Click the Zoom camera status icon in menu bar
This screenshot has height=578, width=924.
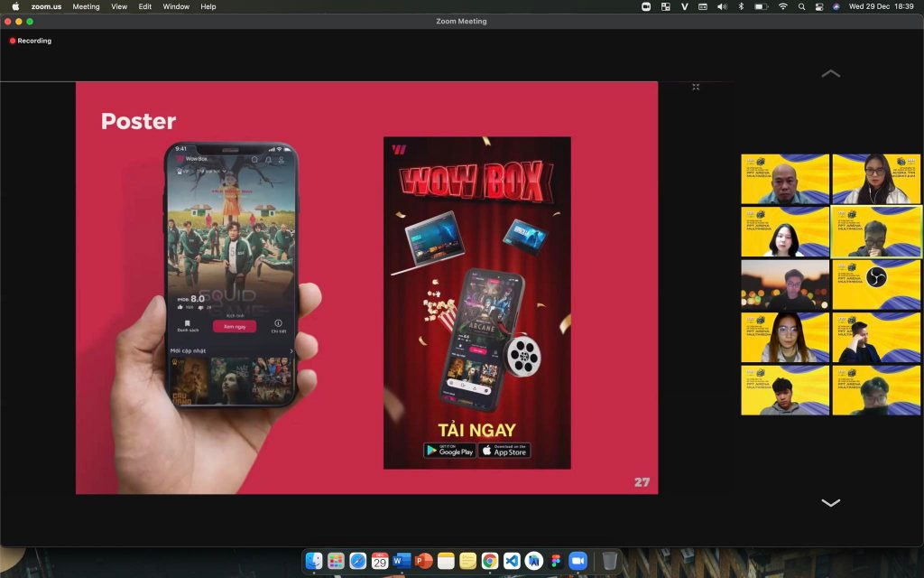pos(646,6)
